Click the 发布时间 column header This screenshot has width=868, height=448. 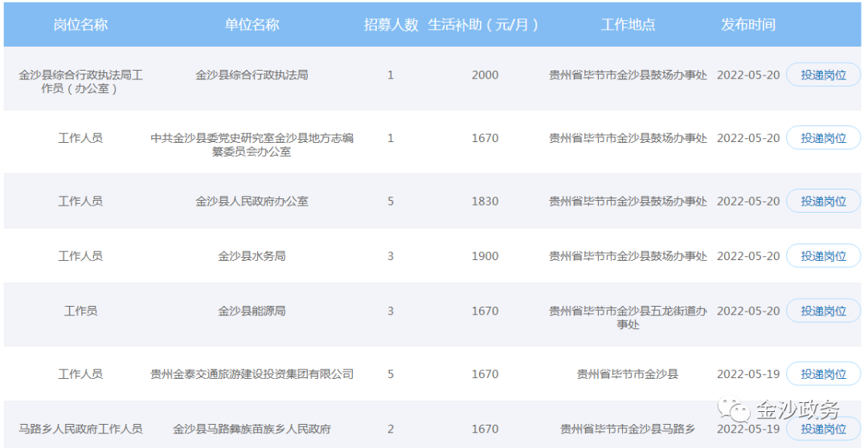(x=748, y=25)
